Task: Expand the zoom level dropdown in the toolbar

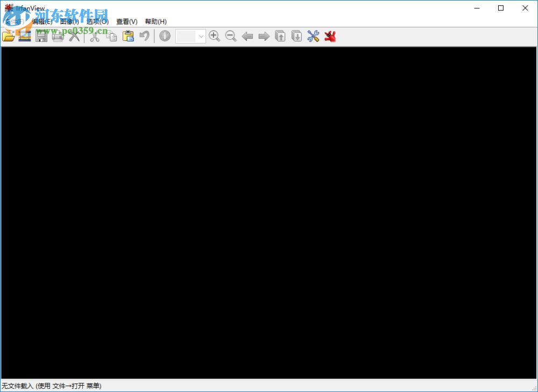Action: (x=201, y=37)
